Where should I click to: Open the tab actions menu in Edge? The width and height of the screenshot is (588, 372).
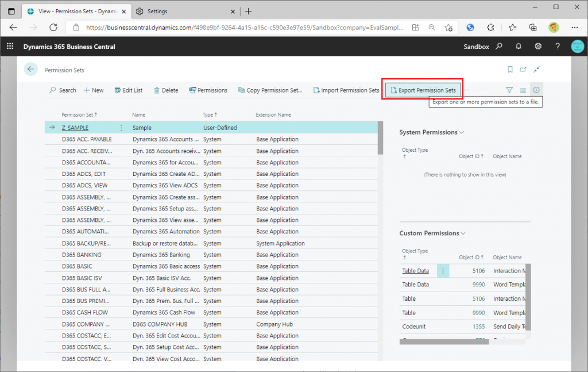pyautogui.click(x=11, y=11)
